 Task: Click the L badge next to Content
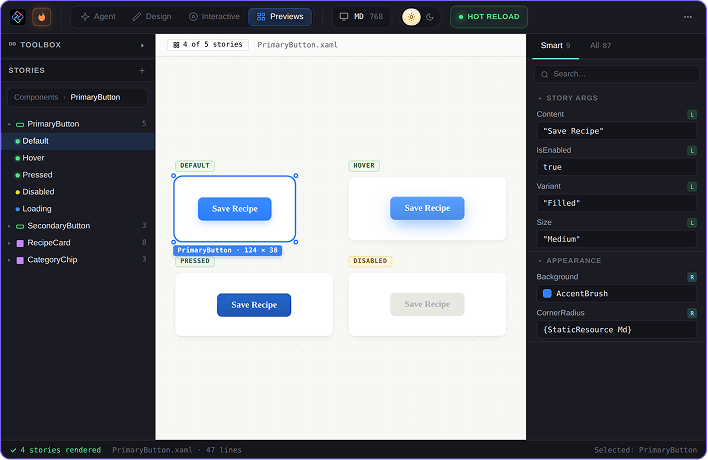click(692, 115)
